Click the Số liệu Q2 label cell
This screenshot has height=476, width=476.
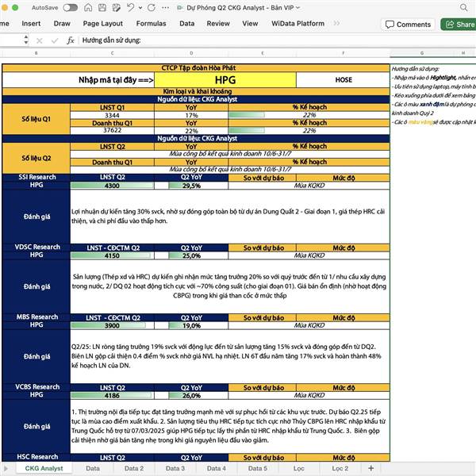tap(36, 158)
